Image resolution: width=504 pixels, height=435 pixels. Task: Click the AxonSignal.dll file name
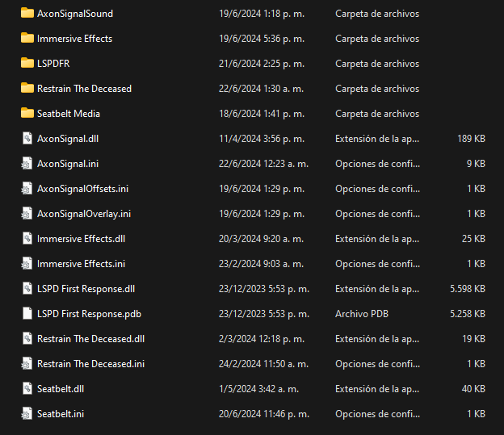pos(68,139)
